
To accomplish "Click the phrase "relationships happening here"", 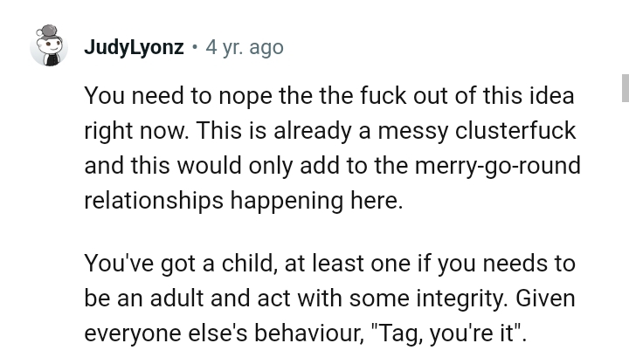I will tap(242, 201).
